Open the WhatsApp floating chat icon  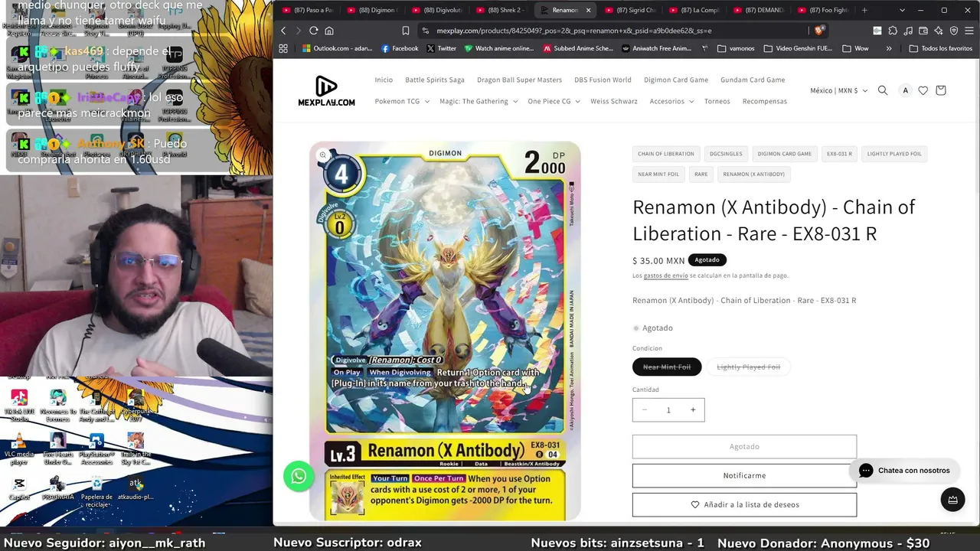tap(299, 476)
